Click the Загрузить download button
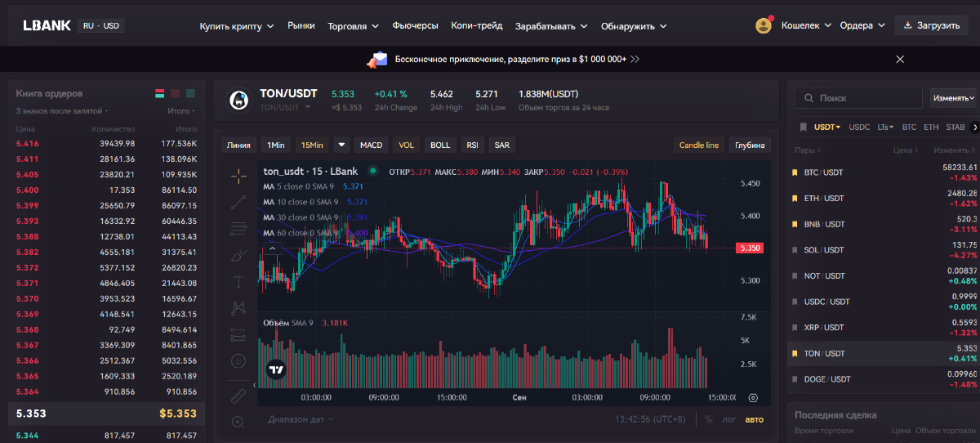This screenshot has height=443, width=980. [932, 25]
